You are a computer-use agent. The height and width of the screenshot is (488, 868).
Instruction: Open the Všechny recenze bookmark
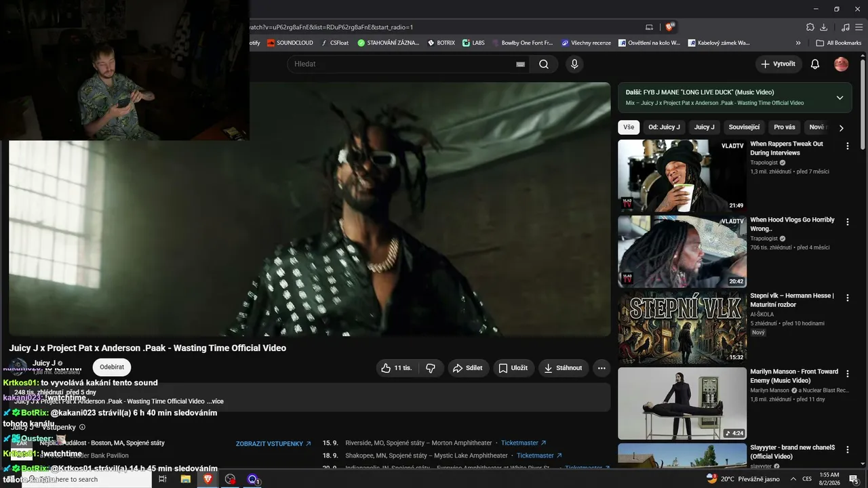[x=586, y=43]
